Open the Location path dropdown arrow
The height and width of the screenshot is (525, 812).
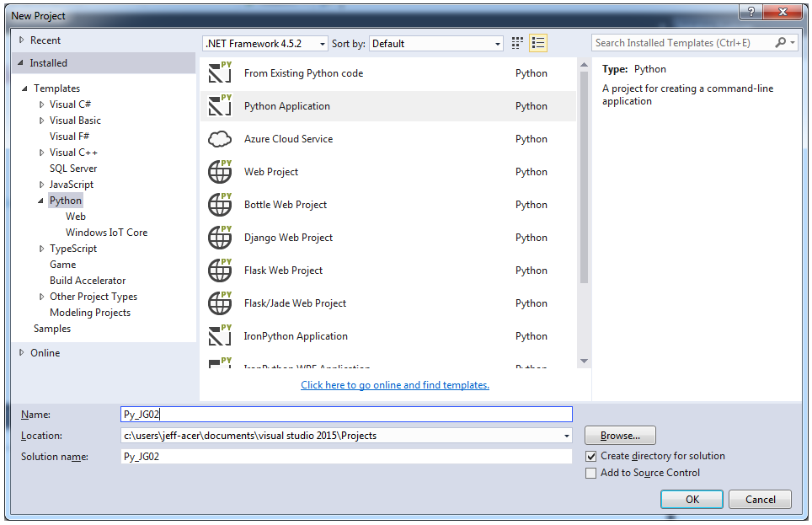[x=567, y=436]
